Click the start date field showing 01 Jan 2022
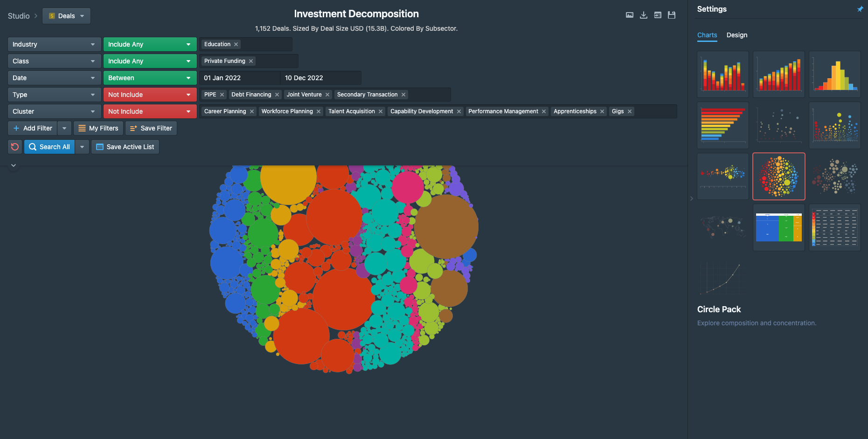Image resolution: width=868 pixels, height=439 pixels. point(240,77)
